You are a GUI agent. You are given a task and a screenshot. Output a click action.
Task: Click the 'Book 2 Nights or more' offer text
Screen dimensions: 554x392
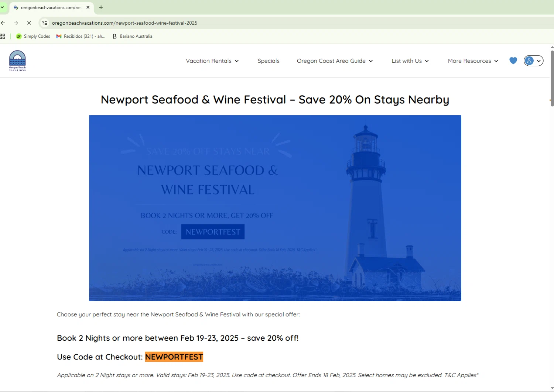point(178,338)
